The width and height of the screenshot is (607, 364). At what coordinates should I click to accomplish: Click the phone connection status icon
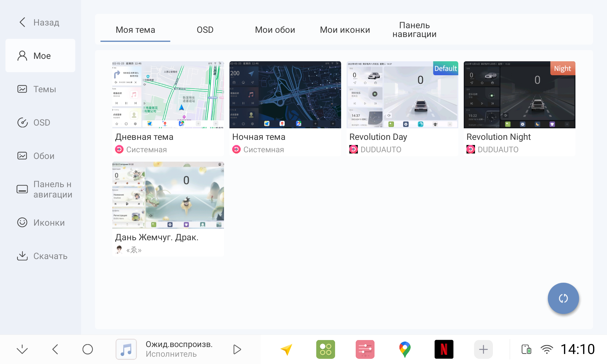pos(526,349)
